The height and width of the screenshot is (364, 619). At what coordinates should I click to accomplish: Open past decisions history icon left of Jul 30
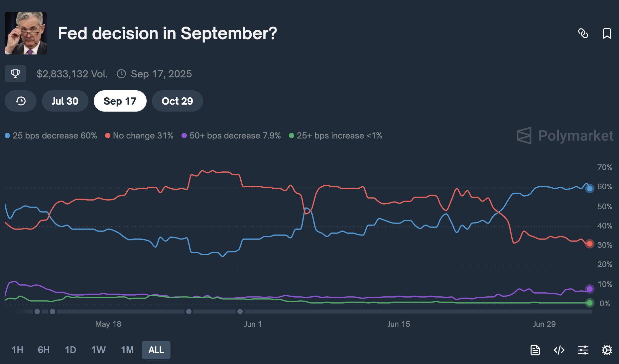(x=20, y=101)
